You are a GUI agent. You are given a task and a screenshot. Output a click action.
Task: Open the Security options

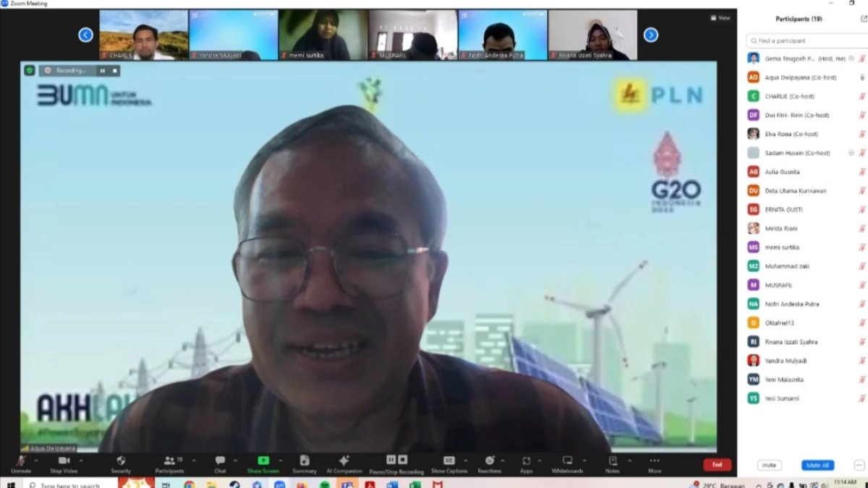point(121,464)
